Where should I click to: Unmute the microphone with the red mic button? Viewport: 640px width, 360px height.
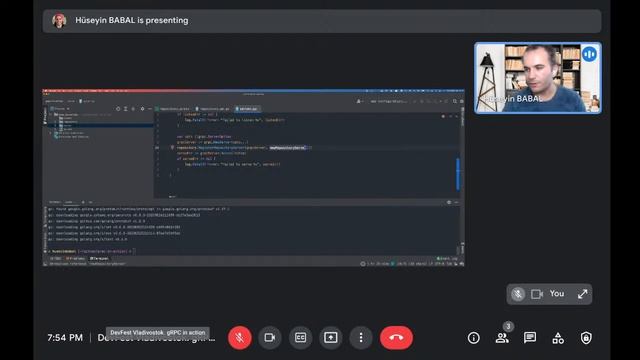pyautogui.click(x=240, y=338)
